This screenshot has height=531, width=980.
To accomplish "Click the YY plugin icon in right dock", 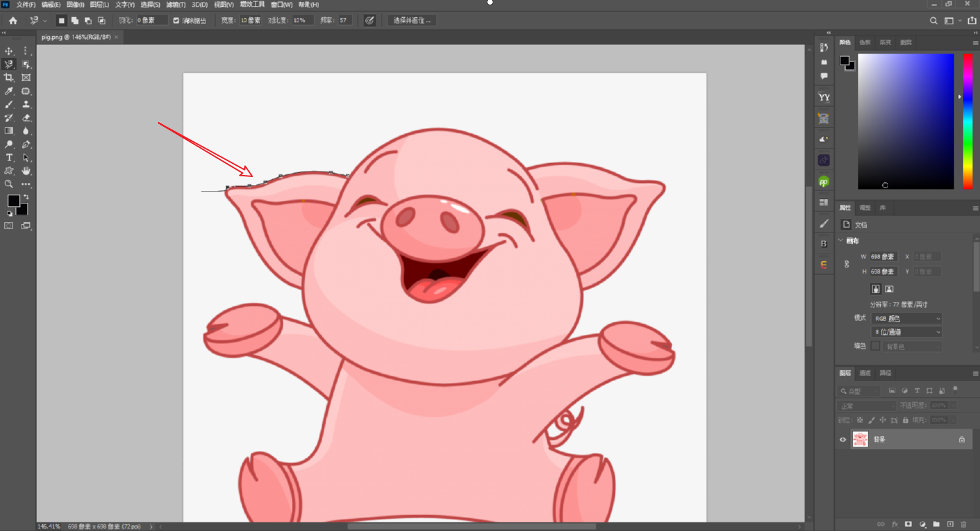I will pyautogui.click(x=823, y=97).
